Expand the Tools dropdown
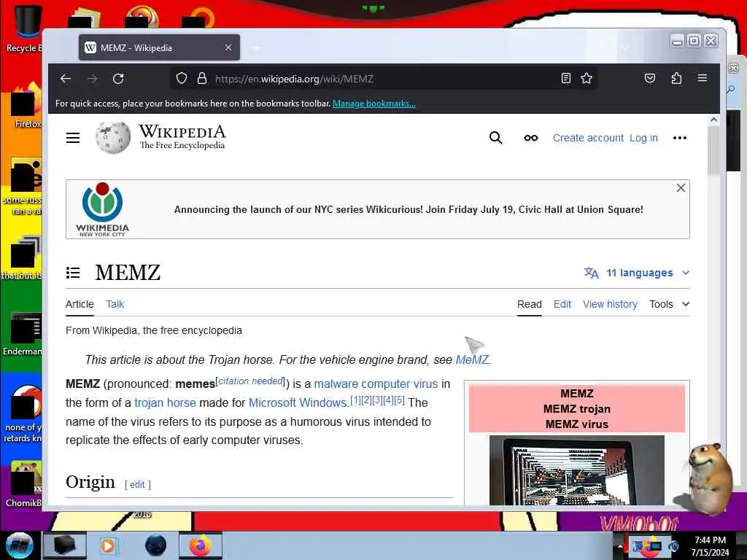The height and width of the screenshot is (560, 747). click(670, 304)
